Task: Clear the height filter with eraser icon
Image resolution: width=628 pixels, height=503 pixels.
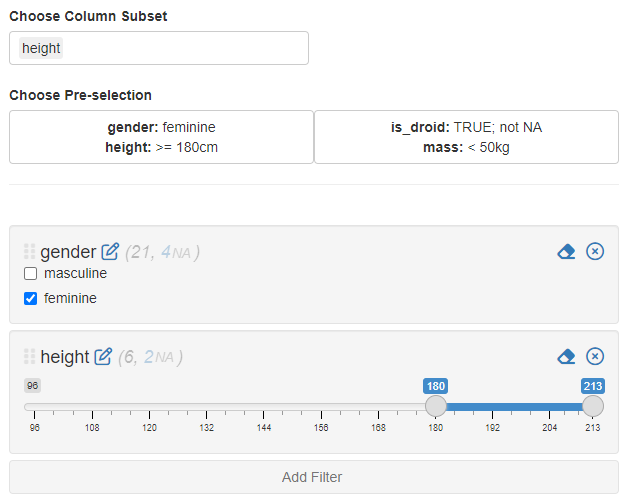Action: coord(566,357)
